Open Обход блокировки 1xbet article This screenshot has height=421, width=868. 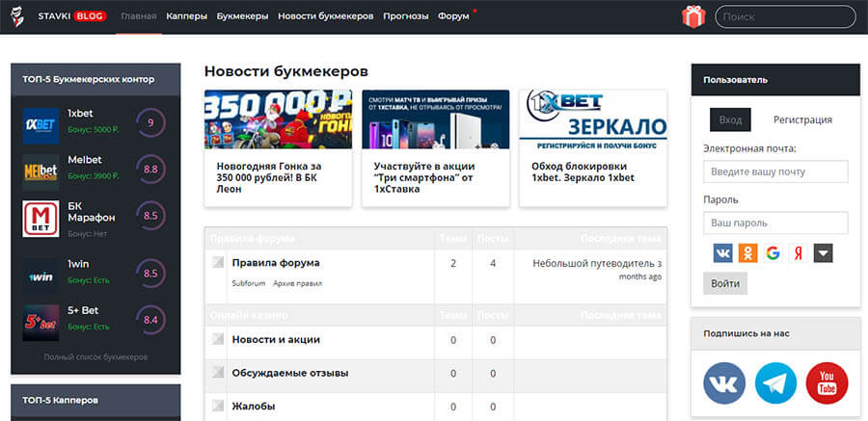[x=583, y=172]
